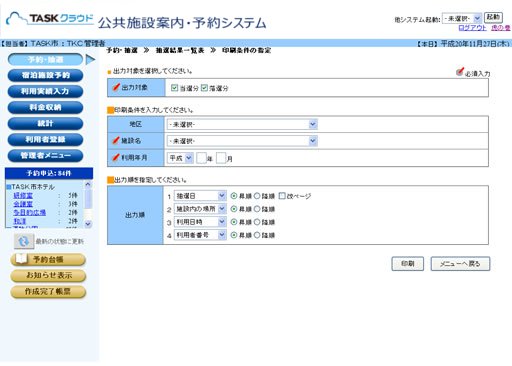Viewport: 512px width, 366px height.
Task: Click the reservation list scrollbar down arrow
Action: pos(88,224)
